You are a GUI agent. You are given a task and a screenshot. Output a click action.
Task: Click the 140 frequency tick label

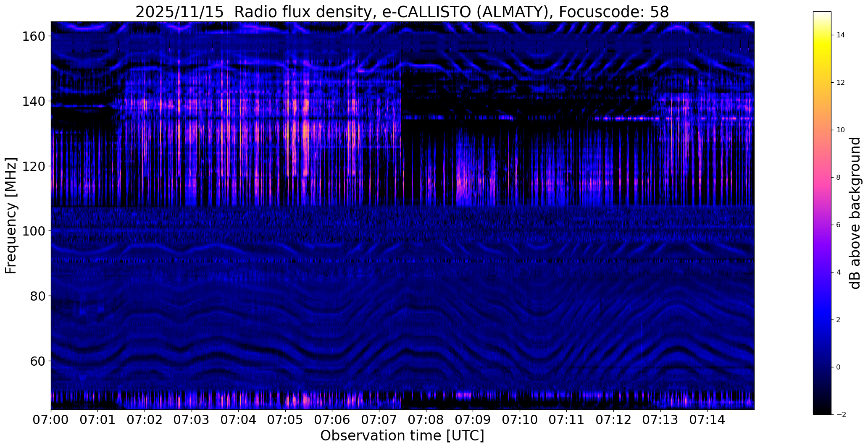click(x=33, y=101)
